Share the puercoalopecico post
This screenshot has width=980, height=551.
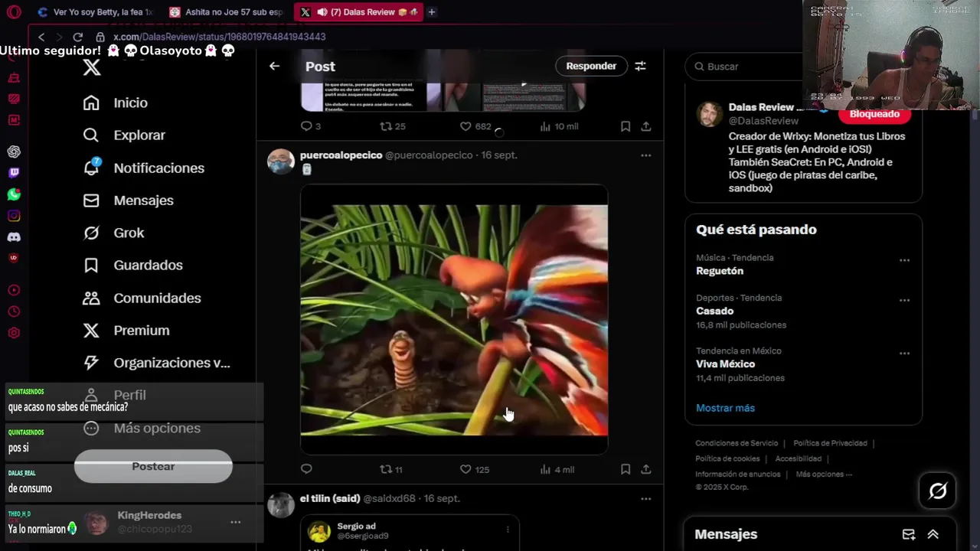[x=646, y=468]
